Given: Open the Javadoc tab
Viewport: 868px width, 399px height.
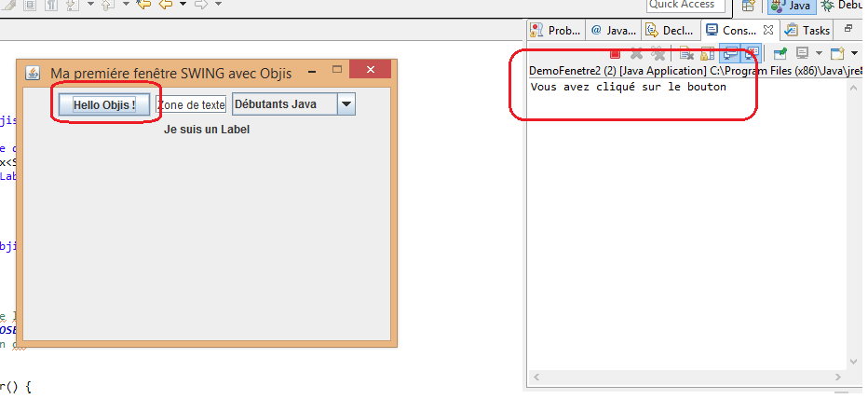Looking at the screenshot, I should (614, 30).
